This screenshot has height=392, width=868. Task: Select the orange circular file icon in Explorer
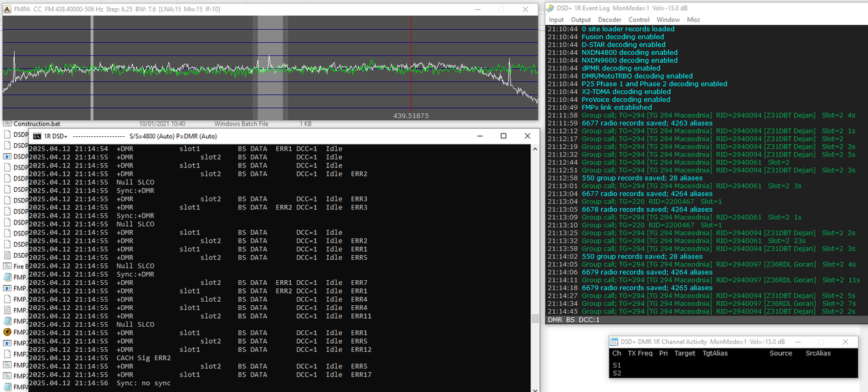[x=7, y=332]
